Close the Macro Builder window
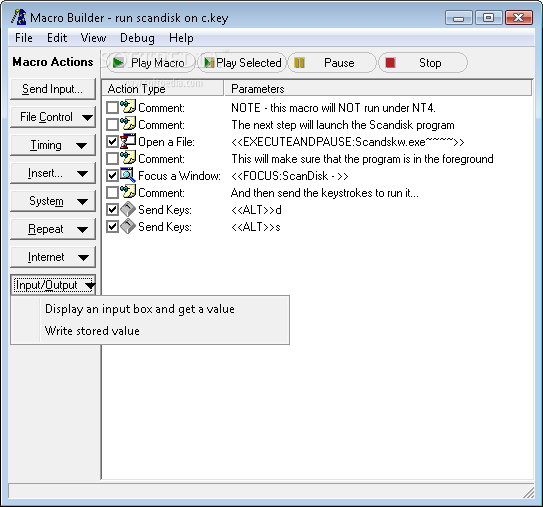 (x=518, y=18)
